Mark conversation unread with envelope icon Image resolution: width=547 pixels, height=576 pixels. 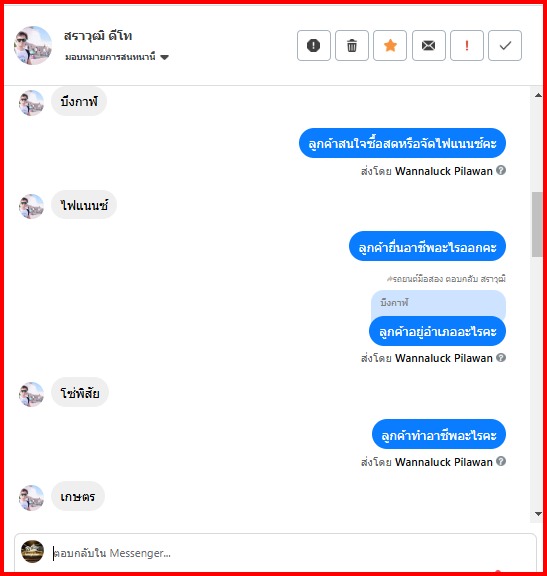tap(428, 46)
